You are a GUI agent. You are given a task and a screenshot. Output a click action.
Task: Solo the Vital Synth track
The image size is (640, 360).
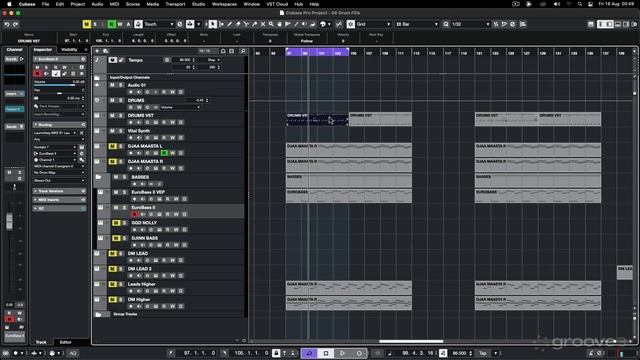[121, 131]
